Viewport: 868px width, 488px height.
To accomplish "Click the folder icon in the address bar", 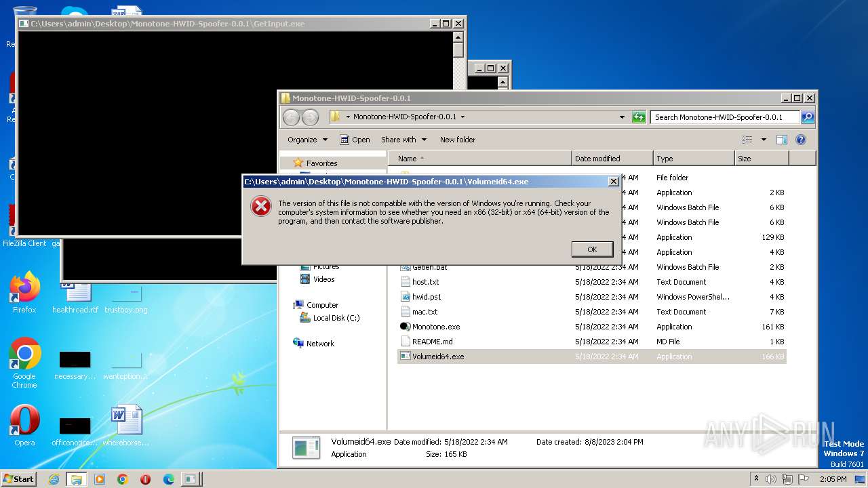I will coord(336,117).
